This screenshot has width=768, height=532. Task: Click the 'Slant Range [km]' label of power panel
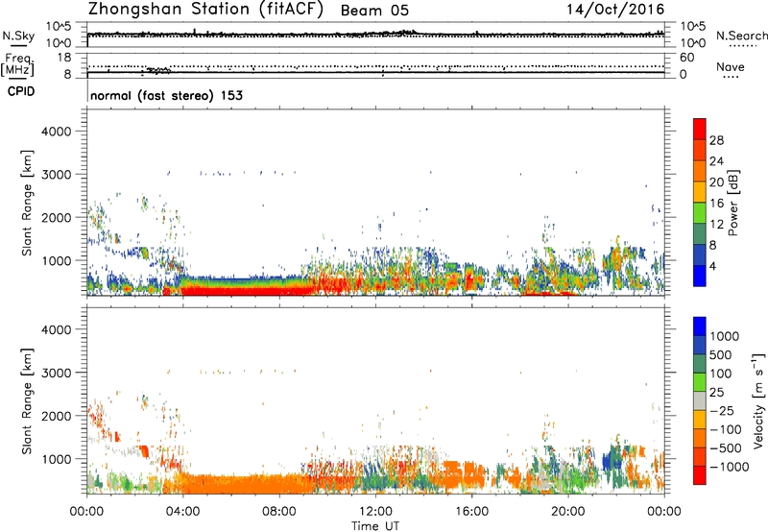click(27, 203)
